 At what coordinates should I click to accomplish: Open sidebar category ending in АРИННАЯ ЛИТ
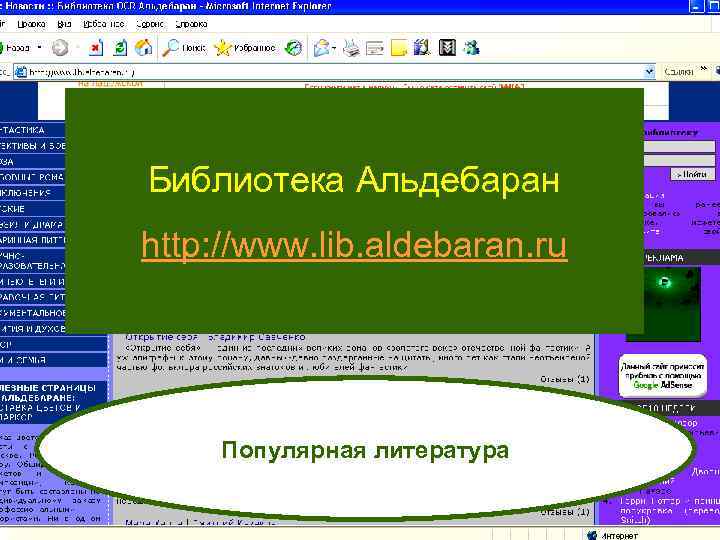click(32, 240)
